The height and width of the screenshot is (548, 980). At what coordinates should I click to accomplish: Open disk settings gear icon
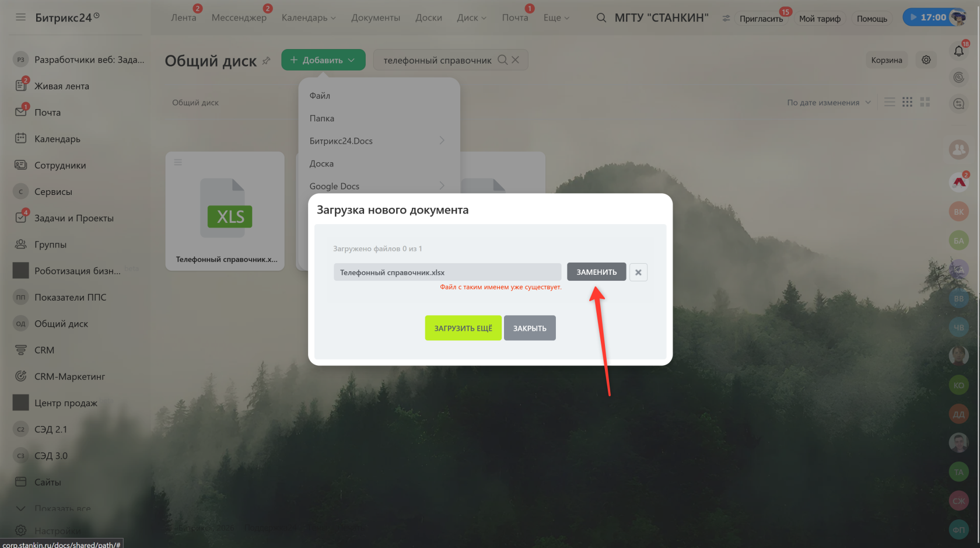point(926,60)
